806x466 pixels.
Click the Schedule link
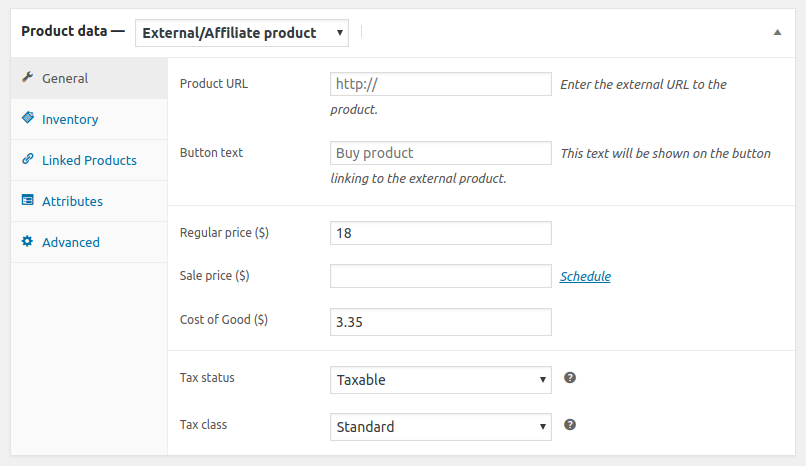tap(585, 276)
